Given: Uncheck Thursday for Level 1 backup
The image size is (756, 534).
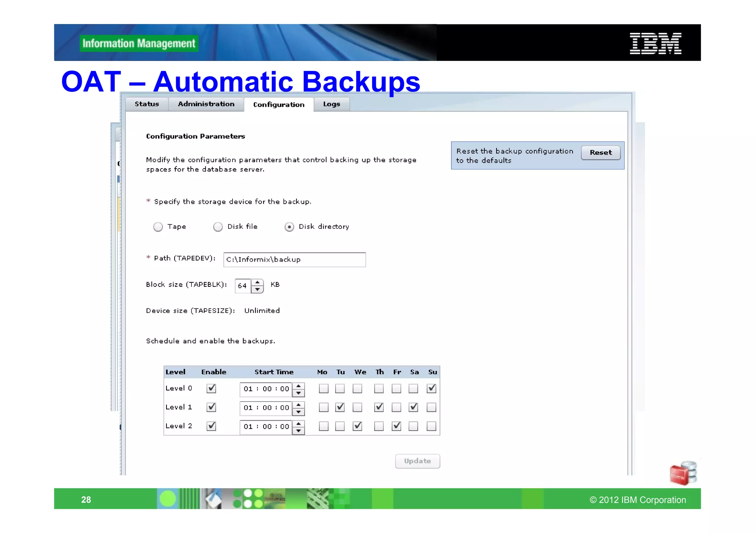Looking at the screenshot, I should pos(379,407).
